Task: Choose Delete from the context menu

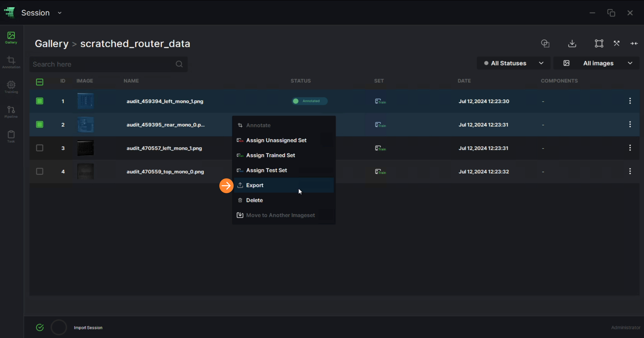Action: pyautogui.click(x=284, y=200)
